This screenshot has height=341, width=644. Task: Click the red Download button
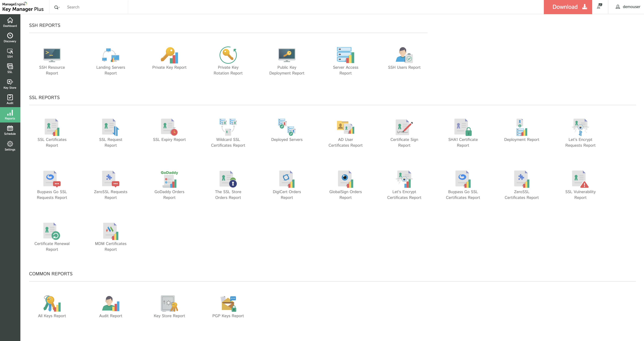point(567,7)
